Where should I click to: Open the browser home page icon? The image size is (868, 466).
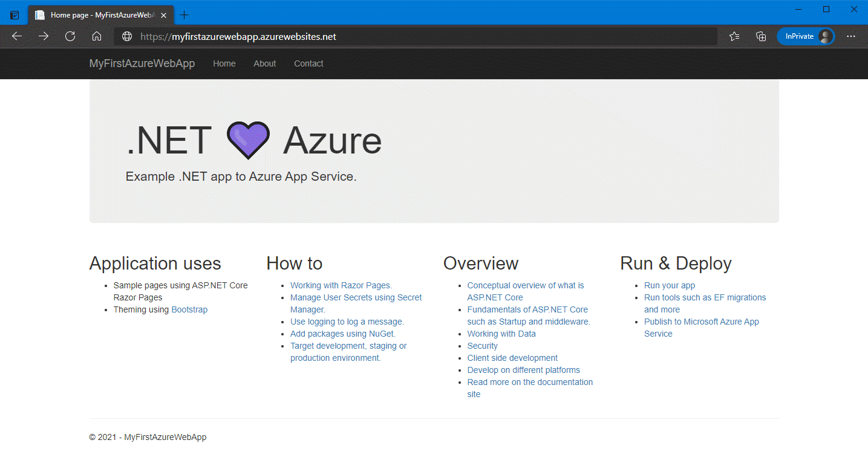(x=97, y=36)
